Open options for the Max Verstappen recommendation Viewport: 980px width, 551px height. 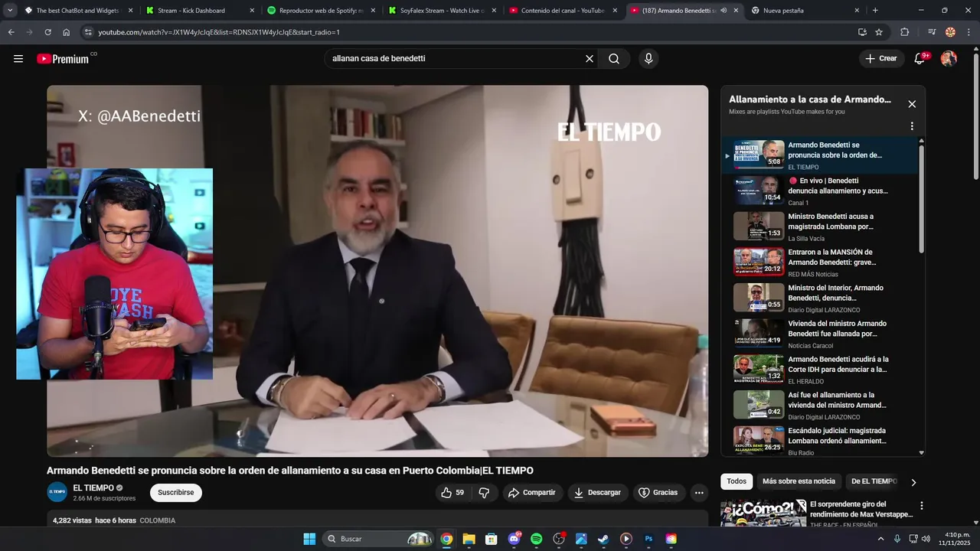click(x=922, y=506)
